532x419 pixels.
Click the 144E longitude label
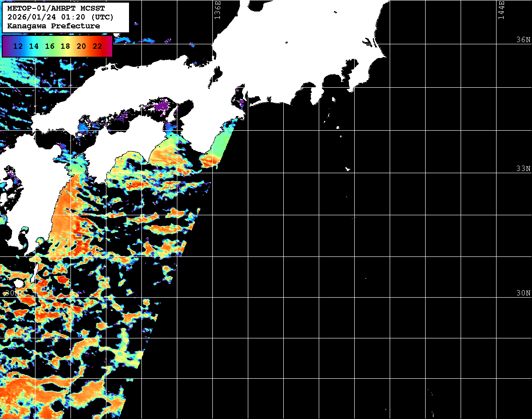pyautogui.click(x=501, y=10)
